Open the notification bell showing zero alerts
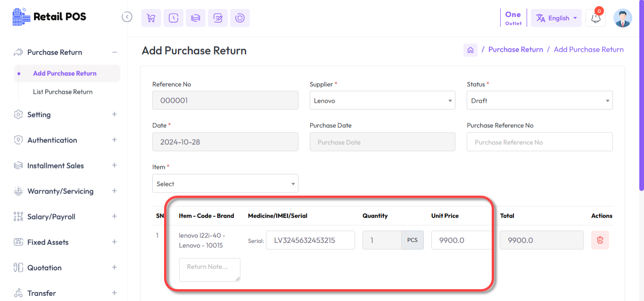The height and width of the screenshot is (301, 644). click(595, 17)
